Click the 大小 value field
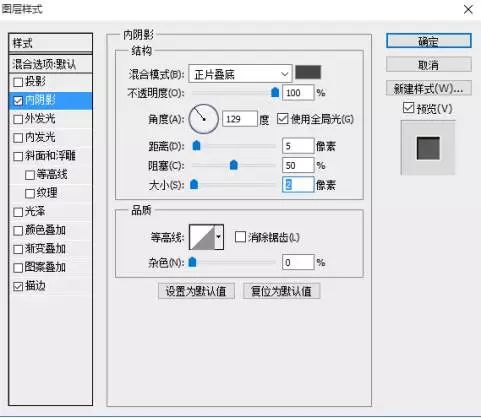This screenshot has width=481, height=418. (x=298, y=185)
